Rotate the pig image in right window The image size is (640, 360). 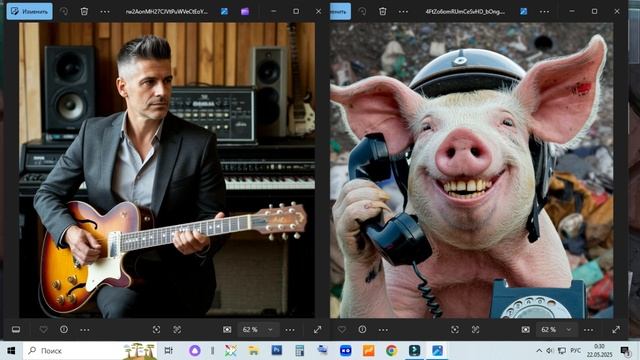pos(362,11)
